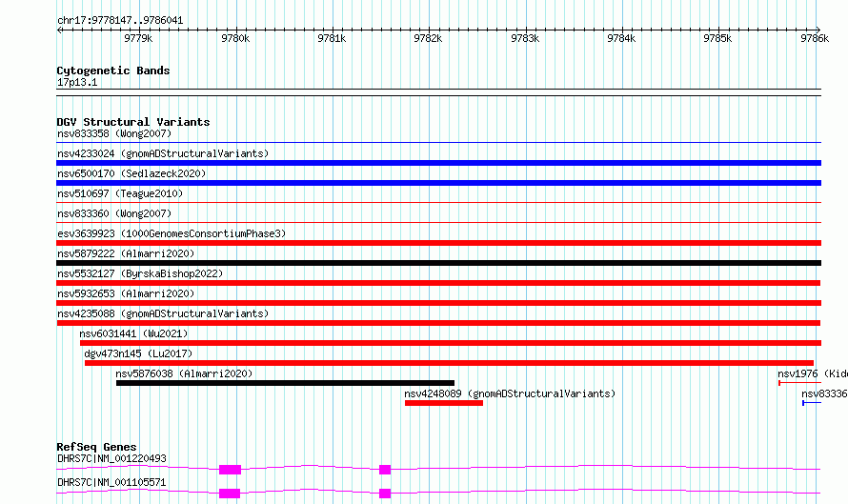Open nsv5532127 (ByrskaBishop2022) variant label

140,273
